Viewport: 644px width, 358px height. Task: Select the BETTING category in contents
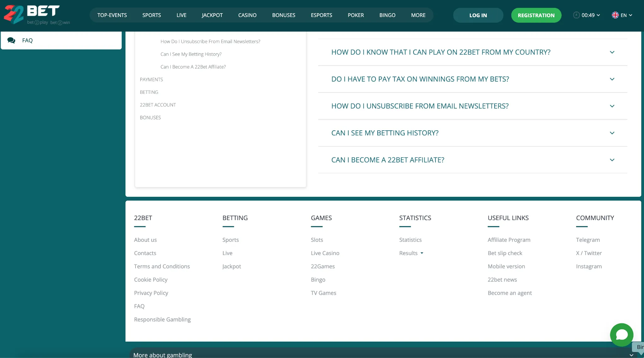[x=149, y=92]
